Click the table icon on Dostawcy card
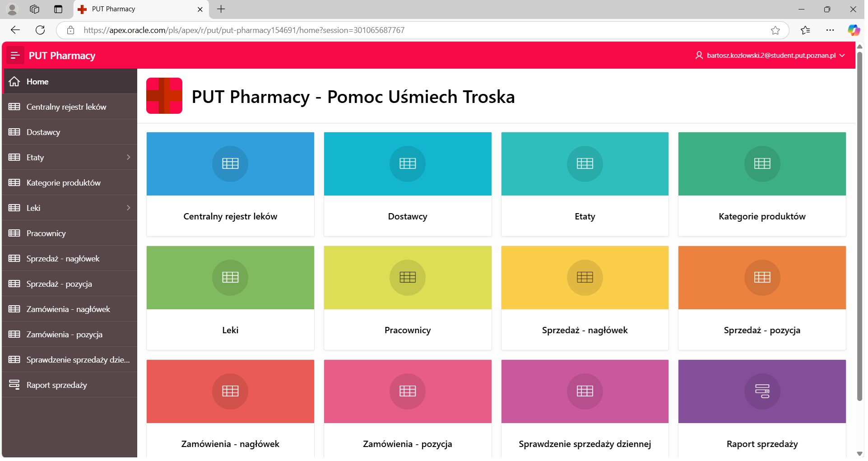The height and width of the screenshot is (461, 868). point(408,164)
